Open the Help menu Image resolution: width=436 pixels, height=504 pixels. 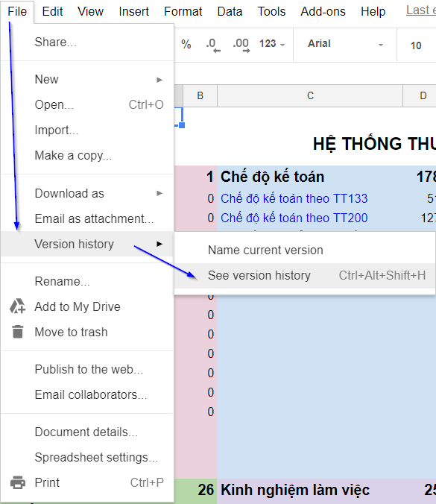pyautogui.click(x=373, y=12)
